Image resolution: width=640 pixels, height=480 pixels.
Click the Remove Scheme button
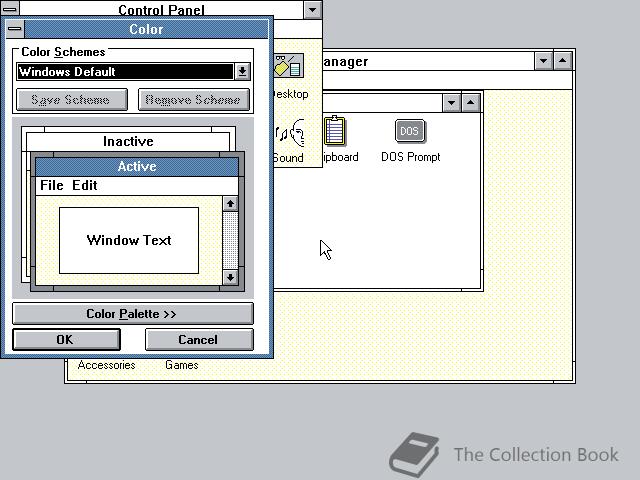click(x=193, y=100)
